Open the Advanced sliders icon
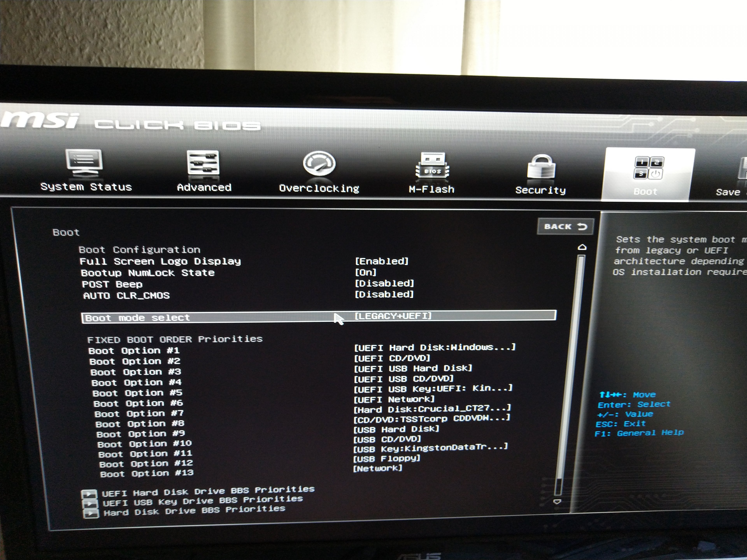The image size is (747, 560). 203,163
